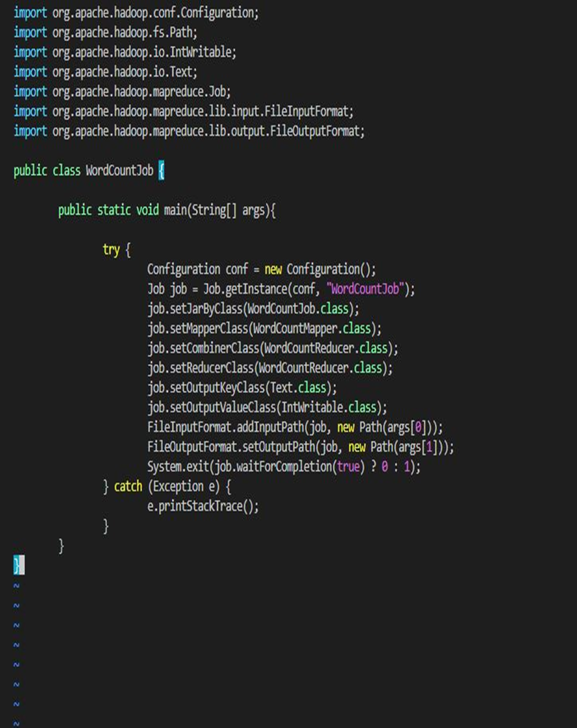This screenshot has width=577, height=728.
Task: Place cursor on public class WordCountJob
Action: pyautogui.click(x=84, y=170)
